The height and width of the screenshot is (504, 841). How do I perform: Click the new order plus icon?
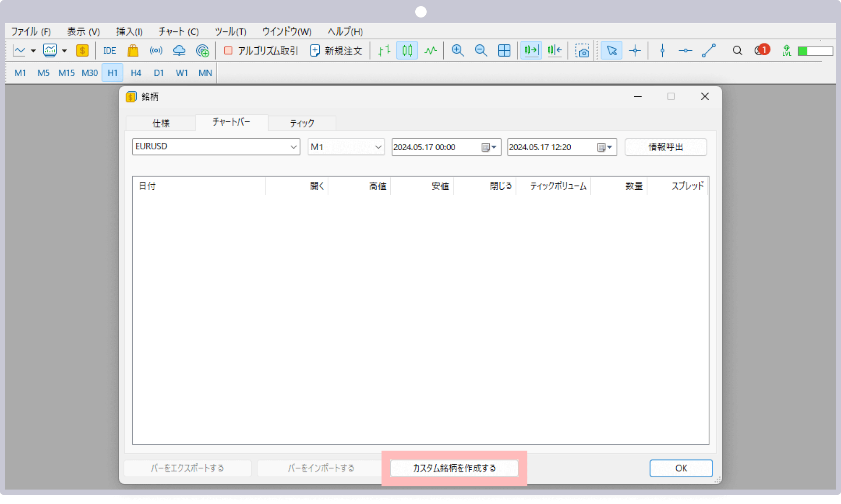[315, 51]
